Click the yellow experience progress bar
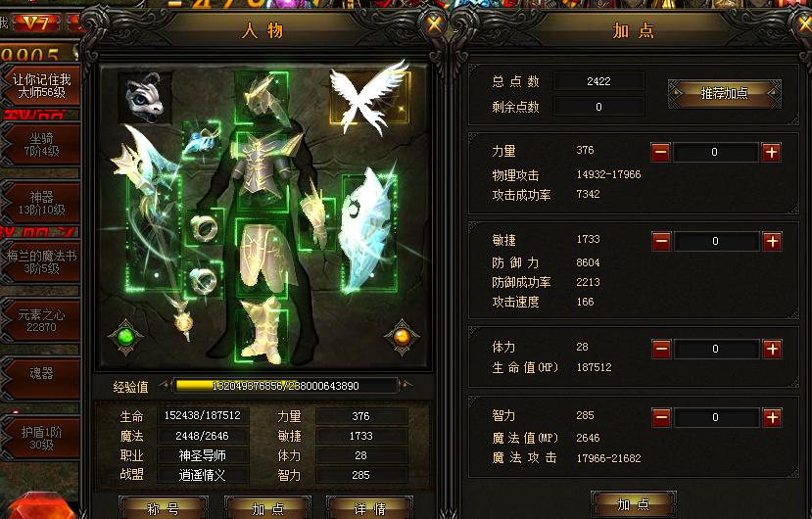Screen dimensions: 812x519 [x=286, y=386]
